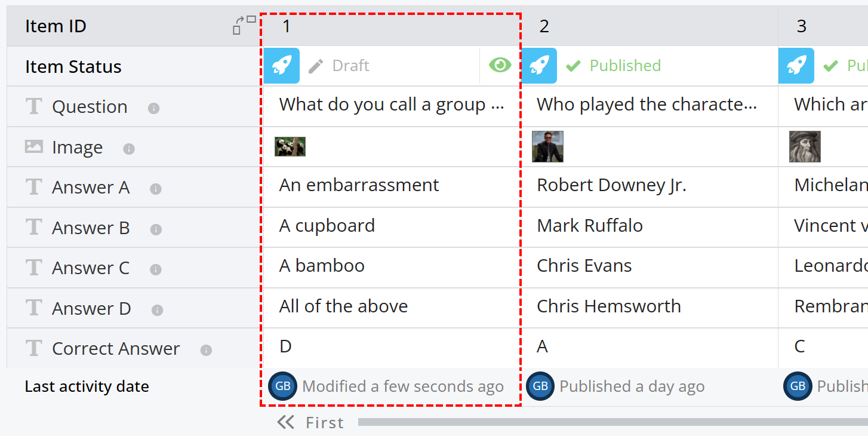Click the Draft status pencil for item 1
Screen dimensions: 868x436
315,66
